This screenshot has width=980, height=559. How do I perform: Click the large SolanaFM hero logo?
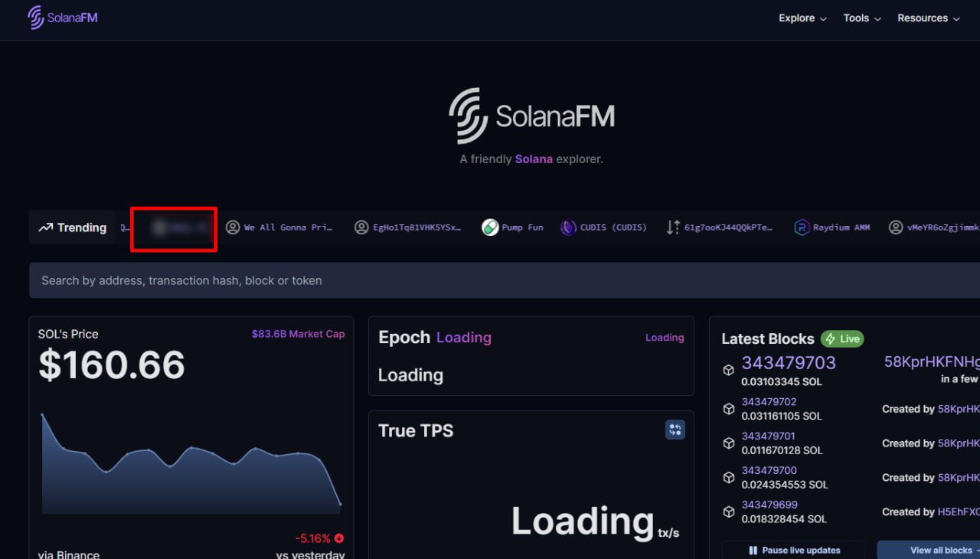531,116
